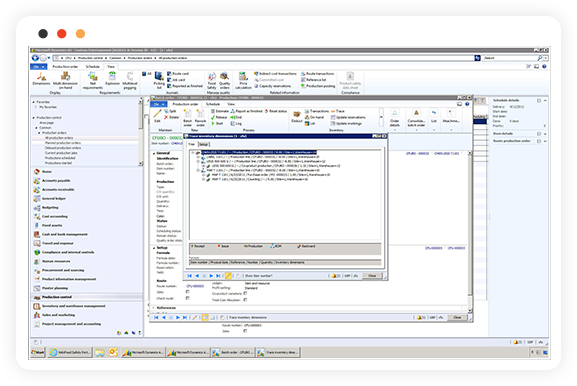Switch to Setup tab in Trace dialog
The image size is (577, 386).
(203, 144)
